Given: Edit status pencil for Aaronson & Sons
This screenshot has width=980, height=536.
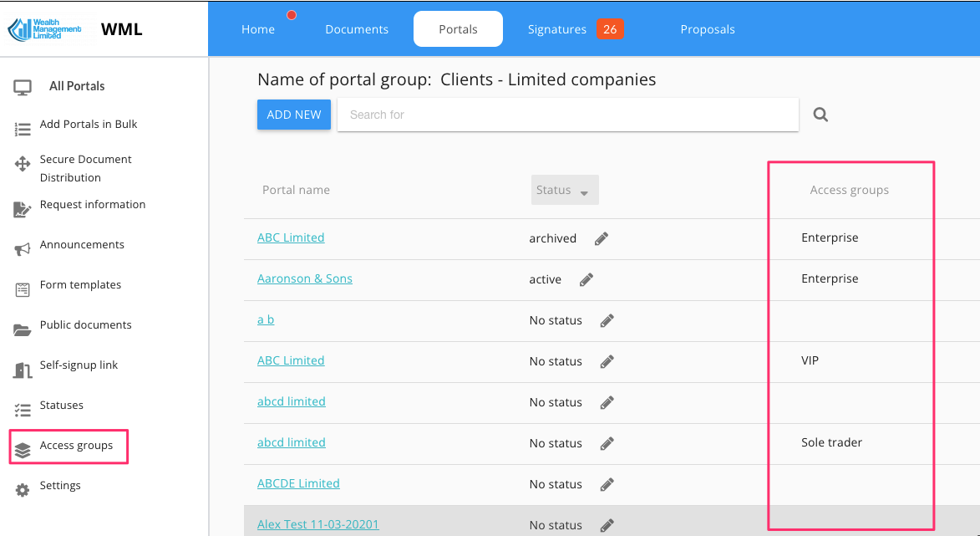Looking at the screenshot, I should [586, 279].
